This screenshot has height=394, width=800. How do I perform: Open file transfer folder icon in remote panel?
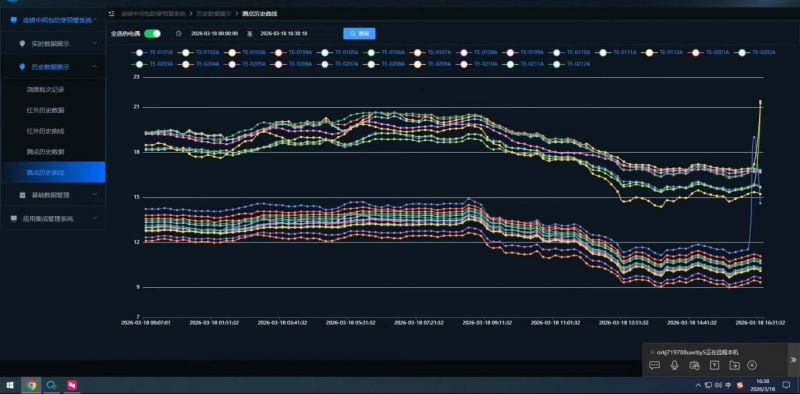point(734,365)
